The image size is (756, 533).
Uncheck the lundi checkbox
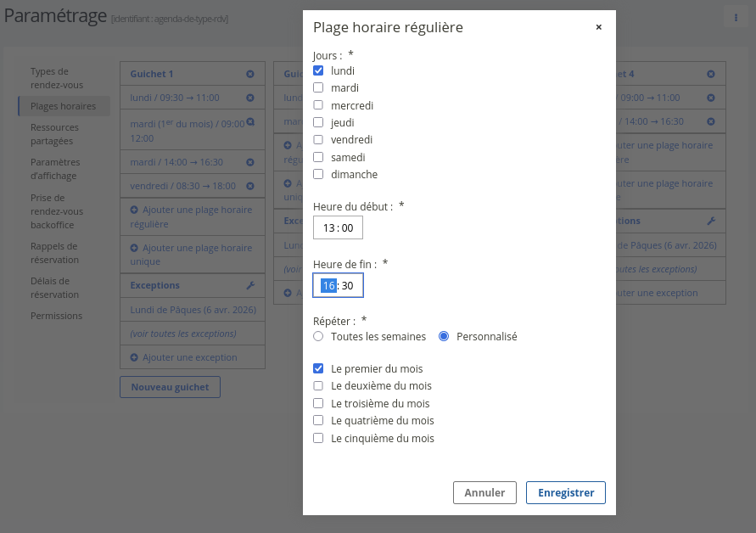click(x=318, y=71)
